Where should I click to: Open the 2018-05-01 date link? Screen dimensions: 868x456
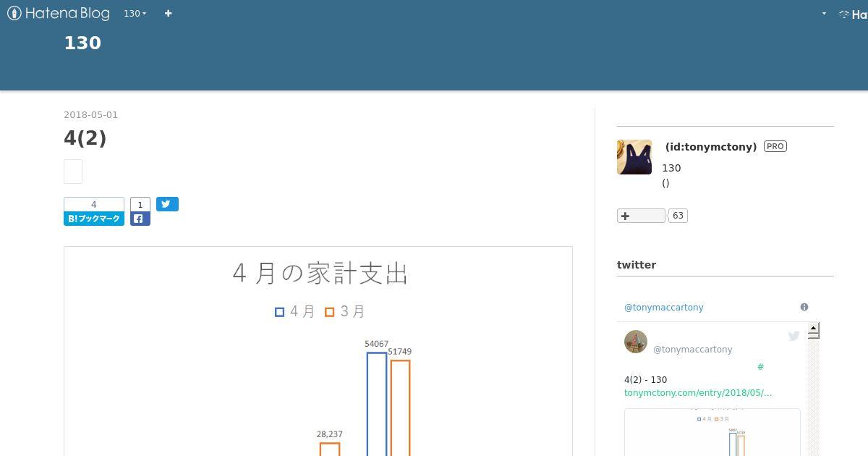click(x=90, y=114)
